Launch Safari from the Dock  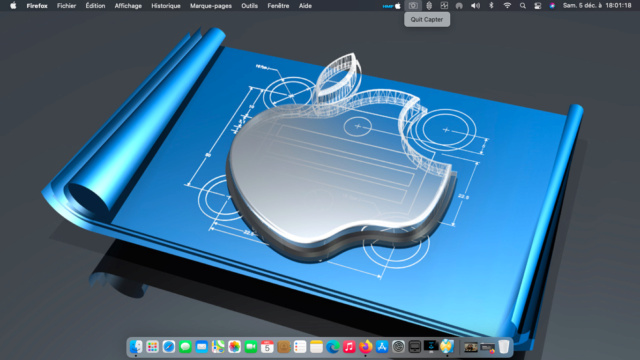tap(169, 347)
